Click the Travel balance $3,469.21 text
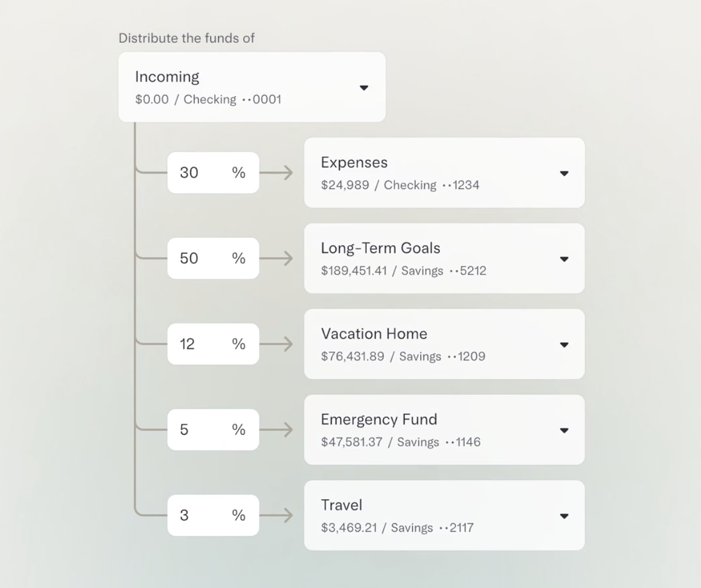701x588 pixels. tap(349, 528)
